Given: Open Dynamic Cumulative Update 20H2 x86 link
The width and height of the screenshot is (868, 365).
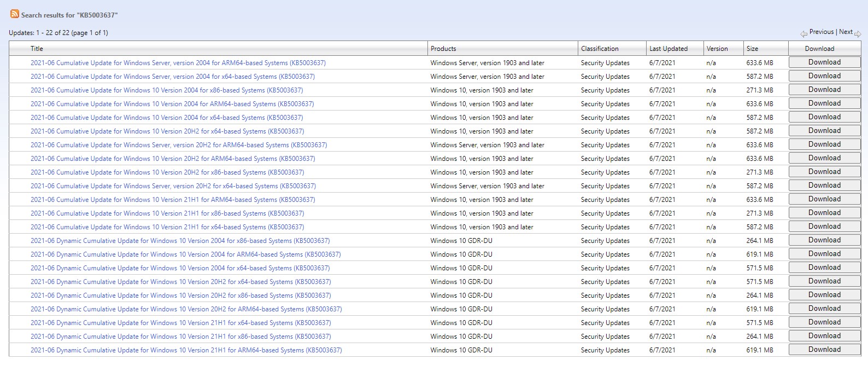Looking at the screenshot, I should (x=181, y=296).
